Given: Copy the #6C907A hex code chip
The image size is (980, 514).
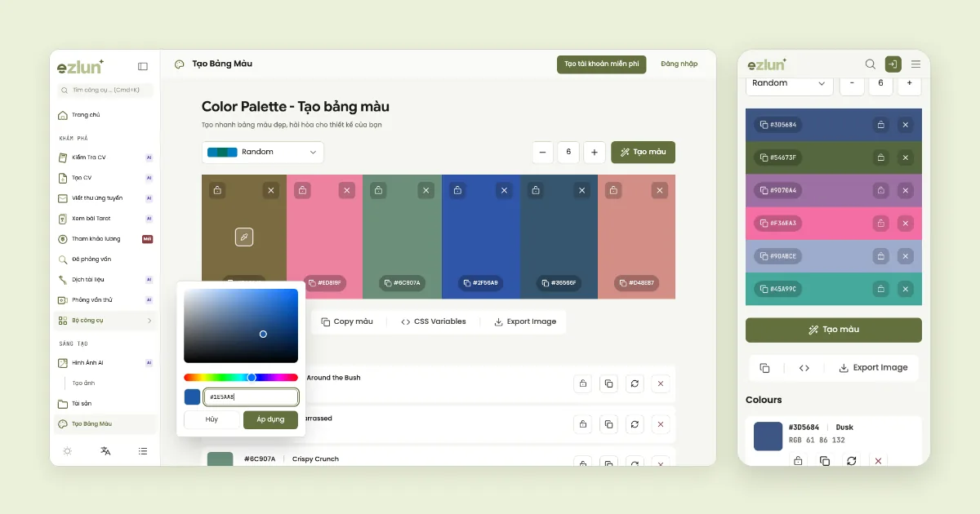Looking at the screenshot, I should (402, 283).
